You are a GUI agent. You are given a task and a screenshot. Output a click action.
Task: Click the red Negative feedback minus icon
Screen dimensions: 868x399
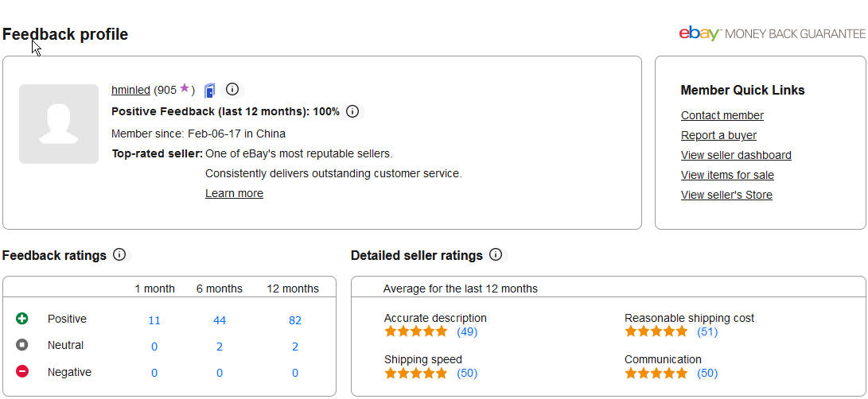click(x=22, y=371)
